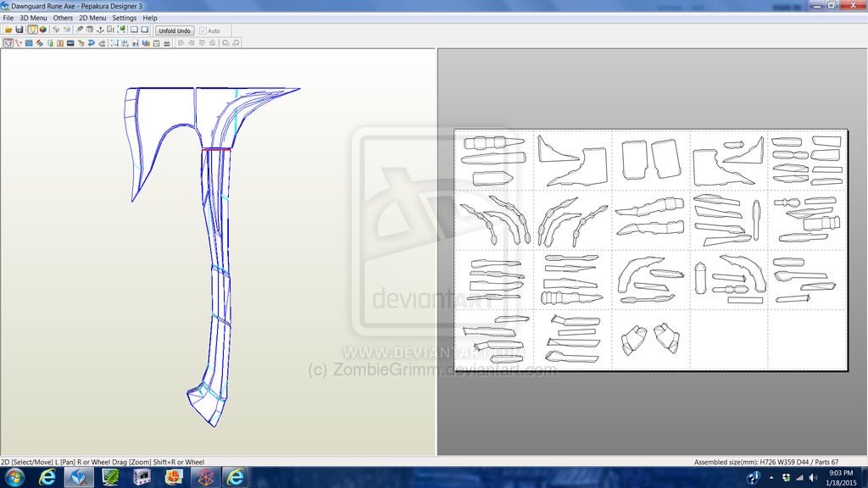
Task: Click the Unfold Undo button
Action: point(175,31)
